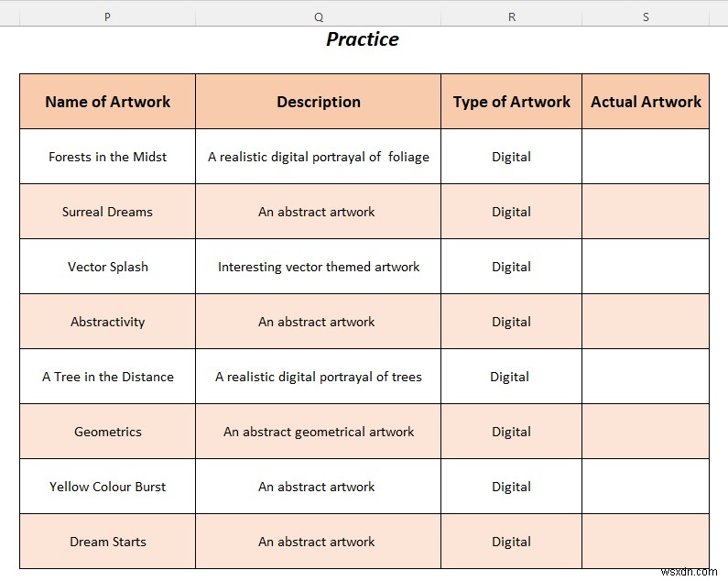Screen dimensions: 728x581
Task: Select Actual Artwork cell for Abstractivity
Action: (646, 322)
